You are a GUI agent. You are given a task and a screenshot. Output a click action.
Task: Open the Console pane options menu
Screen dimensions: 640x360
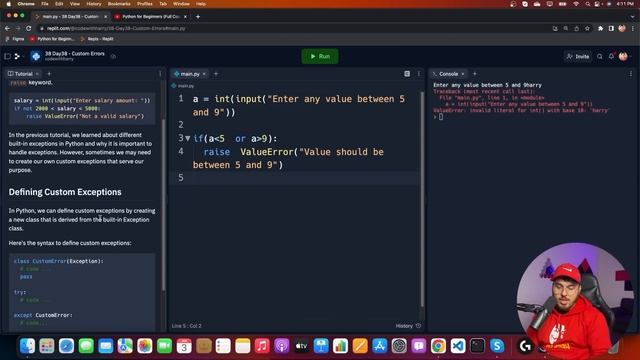pos(631,74)
